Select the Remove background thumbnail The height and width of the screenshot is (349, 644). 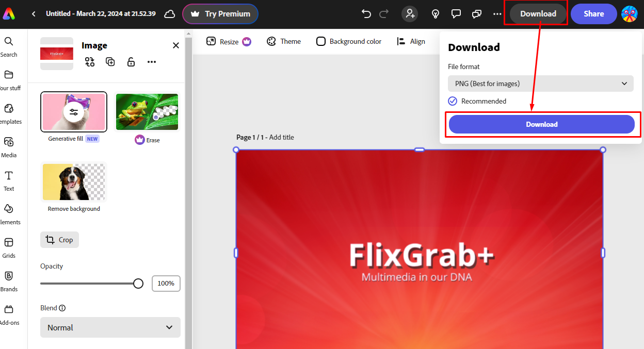(x=74, y=181)
